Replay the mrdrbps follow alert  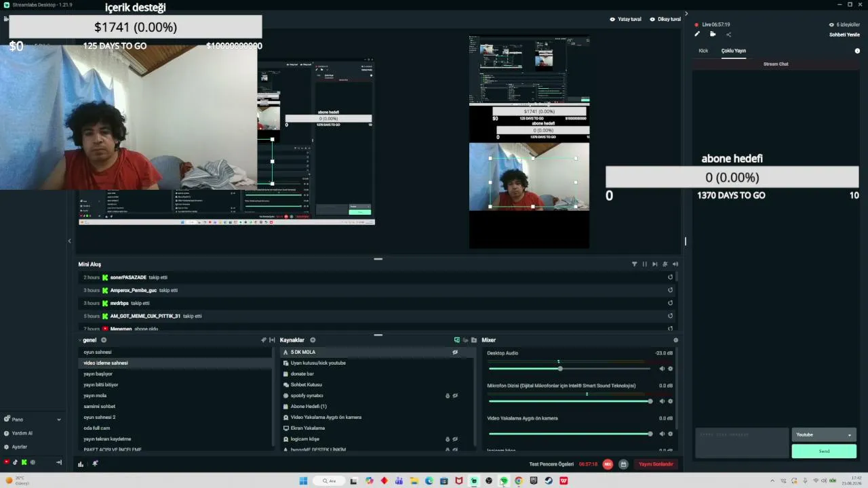671,303
